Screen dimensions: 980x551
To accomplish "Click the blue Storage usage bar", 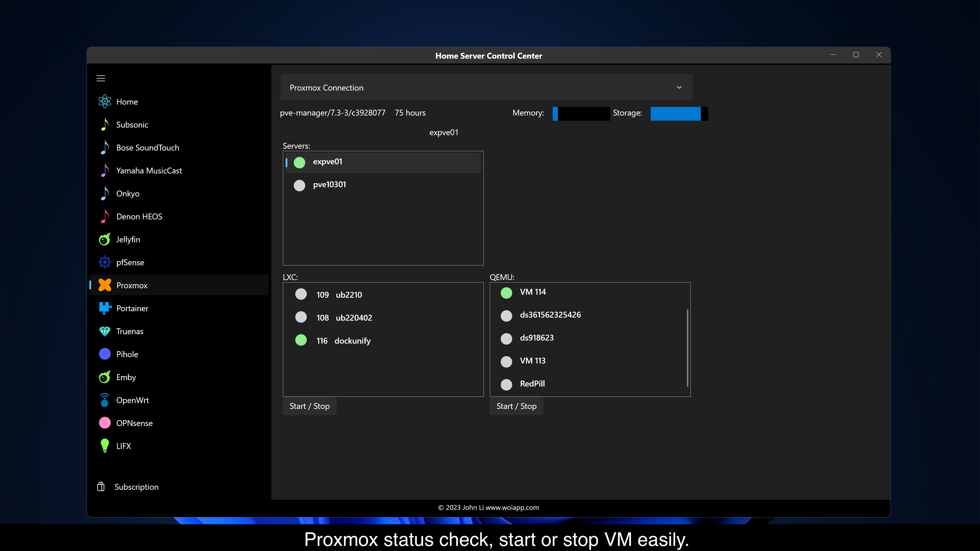I will pyautogui.click(x=676, y=114).
